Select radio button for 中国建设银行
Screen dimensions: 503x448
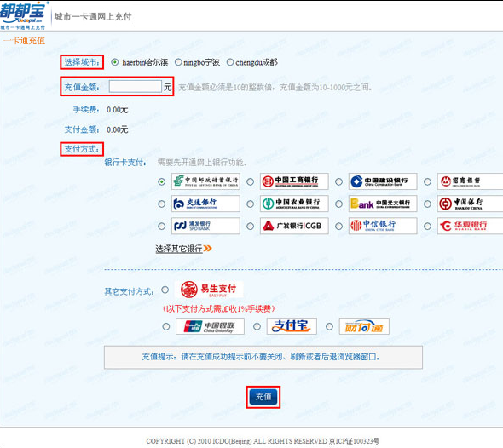point(338,181)
